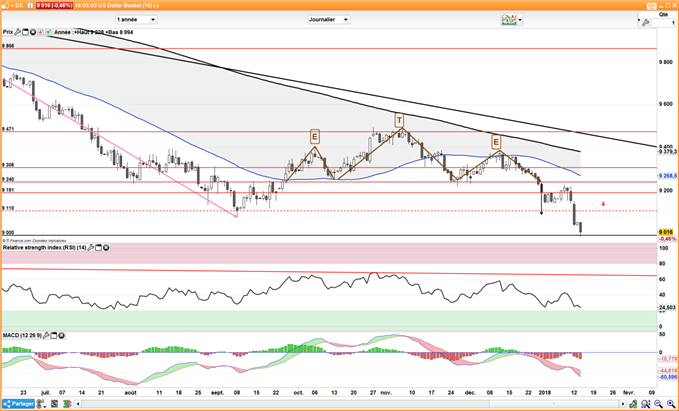The width and height of the screenshot is (679, 411).
Task: Remove MACD indicator with X icon
Action: click(61, 336)
